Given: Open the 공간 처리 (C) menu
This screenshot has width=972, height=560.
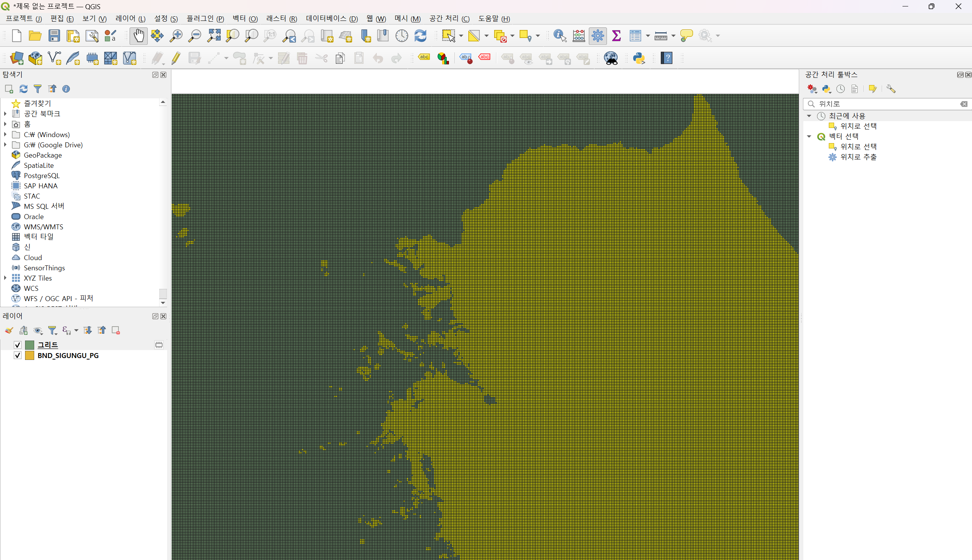Looking at the screenshot, I should [x=449, y=19].
